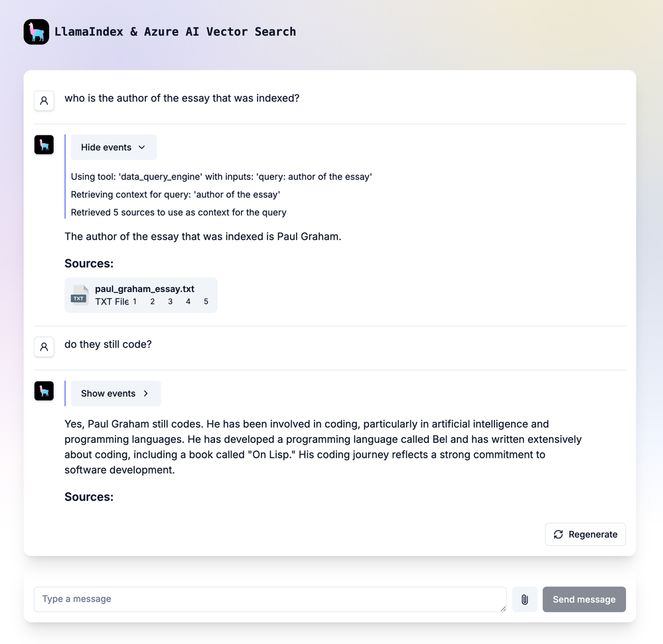Click the chevron arrow beside Show events
Viewport: 663px width, 644px height.
click(x=146, y=393)
